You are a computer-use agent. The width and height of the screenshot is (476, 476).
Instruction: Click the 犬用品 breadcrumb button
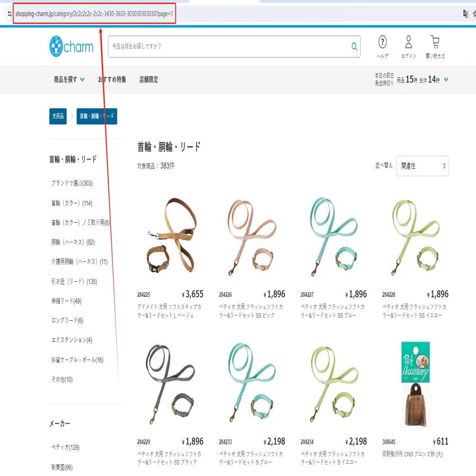58,116
